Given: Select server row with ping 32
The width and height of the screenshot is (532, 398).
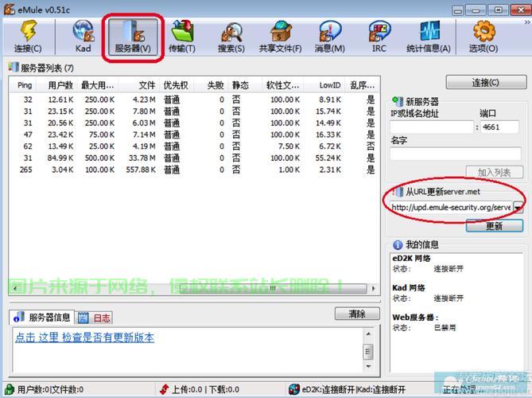Looking at the screenshot, I should pos(194,99).
